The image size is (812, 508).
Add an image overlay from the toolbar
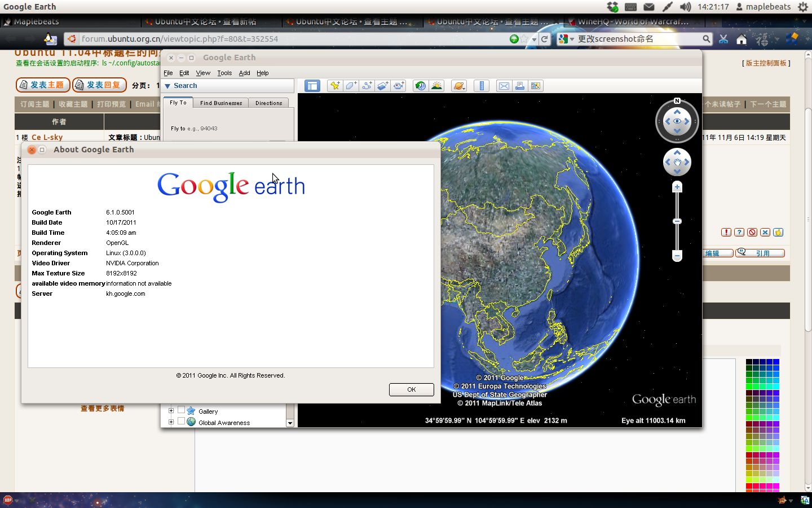(382, 86)
